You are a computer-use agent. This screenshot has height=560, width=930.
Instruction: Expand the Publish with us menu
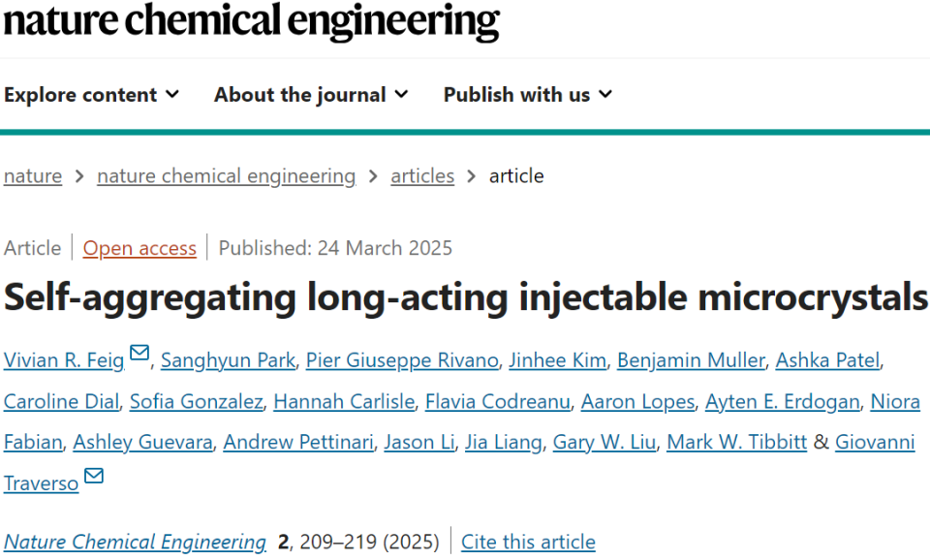527,95
